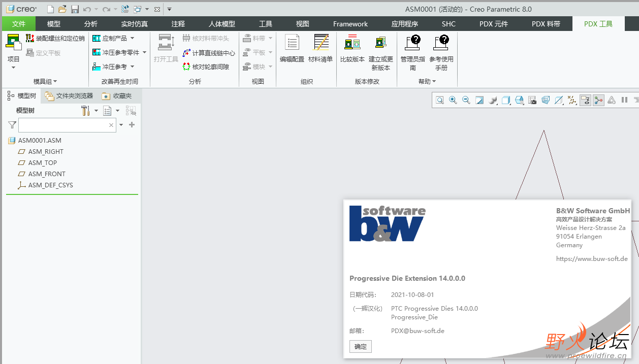
Task: Select ASM_TOP datum plane
Action: click(37, 163)
